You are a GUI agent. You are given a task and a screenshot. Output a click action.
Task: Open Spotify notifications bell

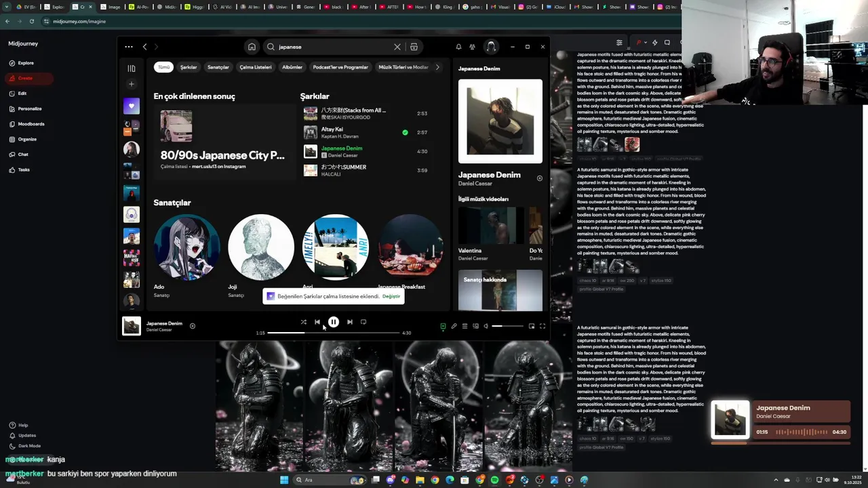click(x=458, y=47)
